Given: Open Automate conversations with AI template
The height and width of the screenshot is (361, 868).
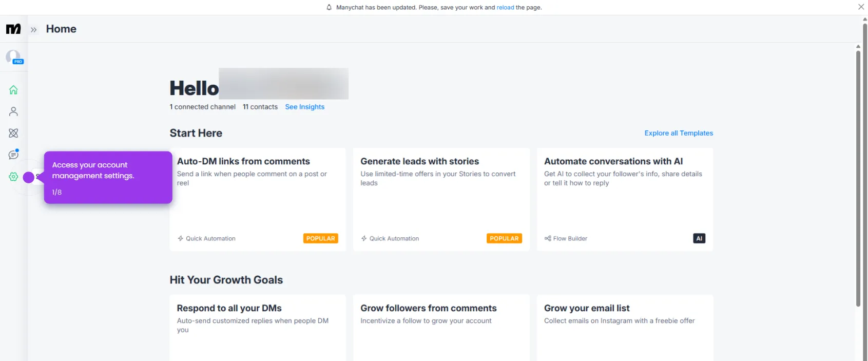Looking at the screenshot, I should coord(625,199).
